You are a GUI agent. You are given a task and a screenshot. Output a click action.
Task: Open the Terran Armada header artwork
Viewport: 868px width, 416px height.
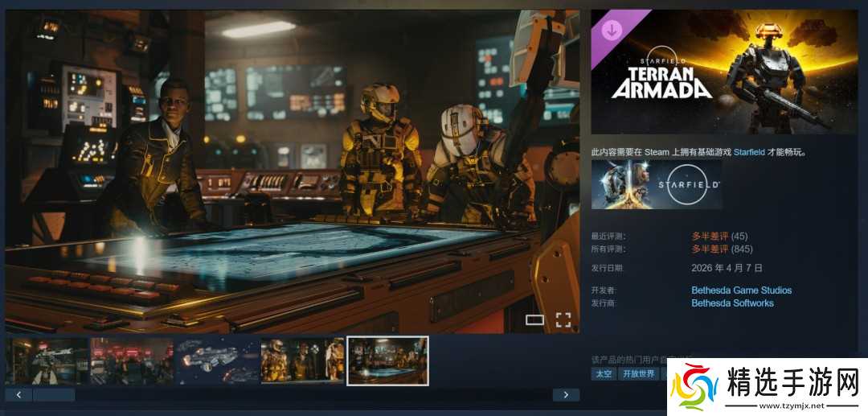725,72
